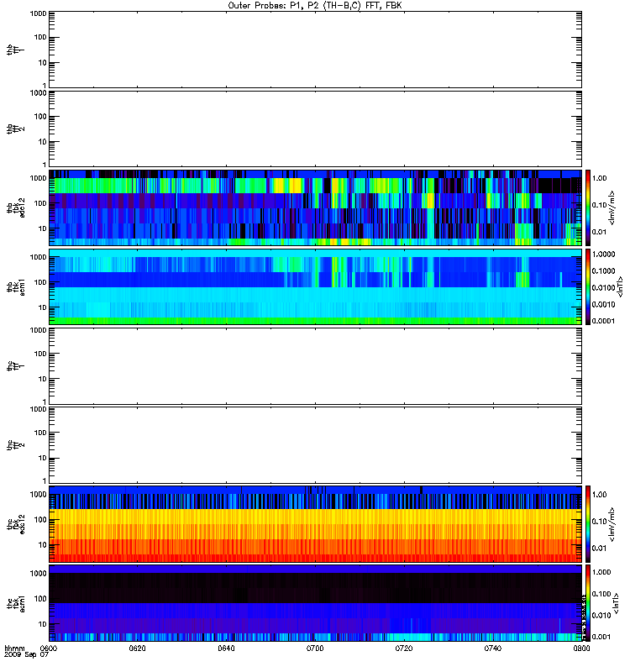Viewport: 630px width, 672px height.
Task: Click the 'hhmm' time format label
Action: point(14,648)
